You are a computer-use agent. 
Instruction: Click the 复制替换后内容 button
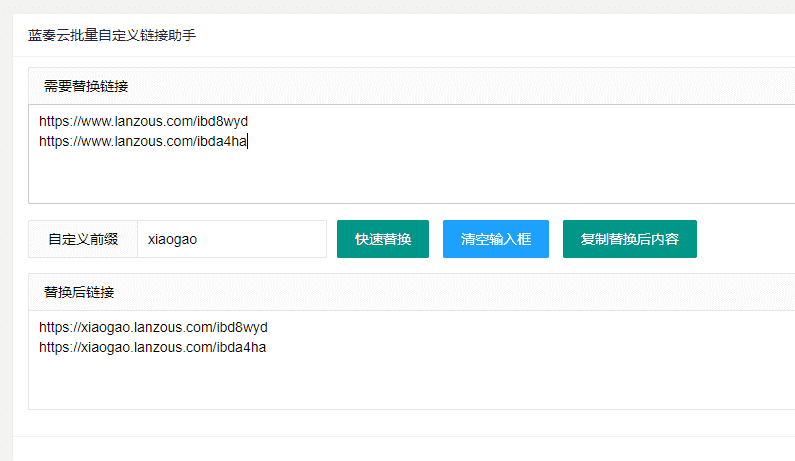630,239
